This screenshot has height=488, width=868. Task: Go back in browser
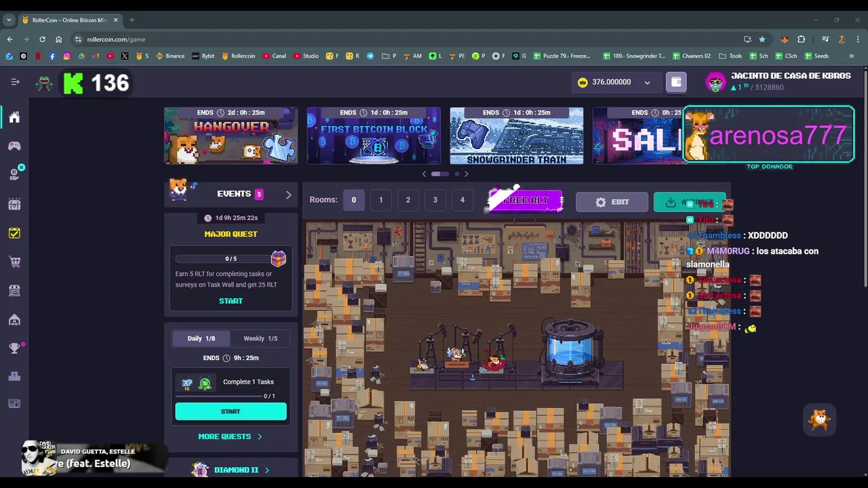10,39
